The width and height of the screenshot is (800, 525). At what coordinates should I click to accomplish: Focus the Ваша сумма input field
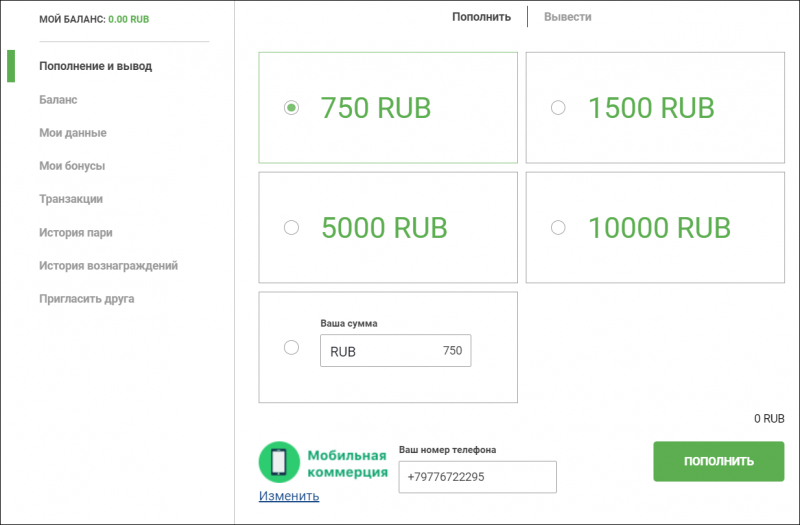[x=395, y=351]
